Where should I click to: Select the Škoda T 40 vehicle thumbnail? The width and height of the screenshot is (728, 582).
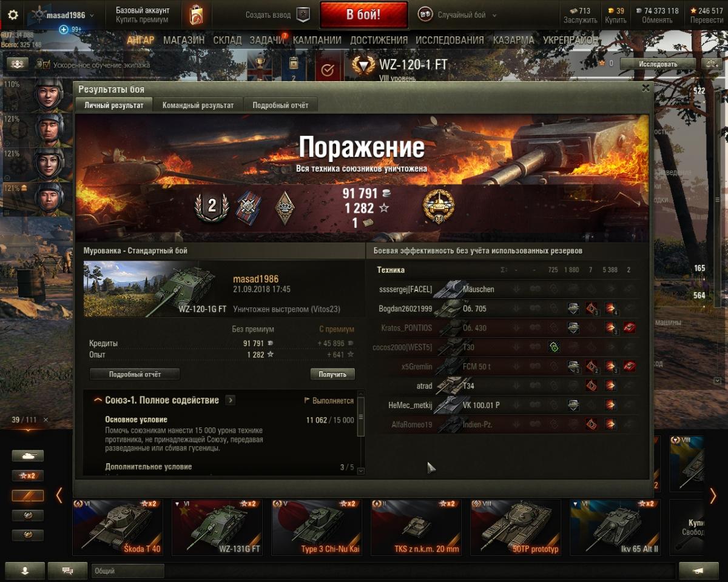point(118,527)
